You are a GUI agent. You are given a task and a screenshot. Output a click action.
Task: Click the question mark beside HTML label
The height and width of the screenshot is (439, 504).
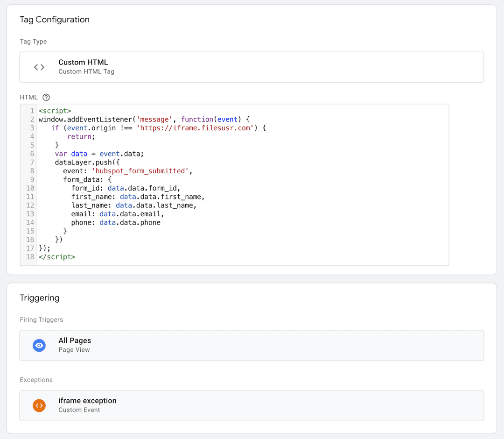pos(46,97)
